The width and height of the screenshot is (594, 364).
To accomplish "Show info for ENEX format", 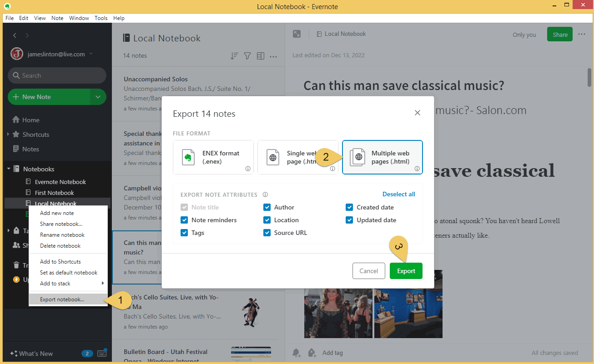I will pyautogui.click(x=248, y=169).
